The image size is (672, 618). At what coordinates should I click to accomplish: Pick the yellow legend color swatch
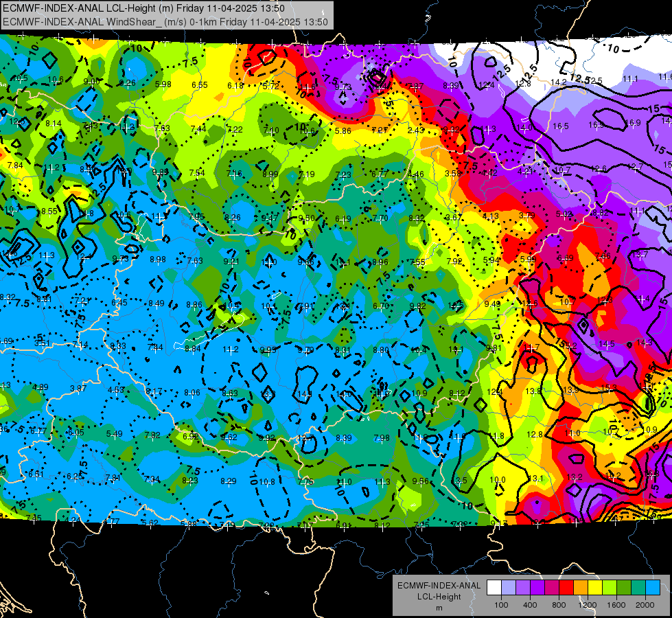tap(595, 588)
